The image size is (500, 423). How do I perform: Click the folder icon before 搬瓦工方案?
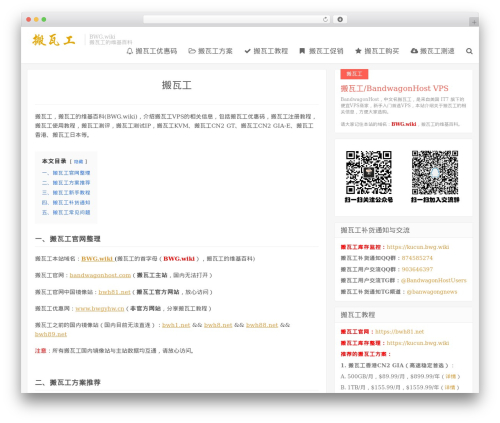[x=192, y=51]
